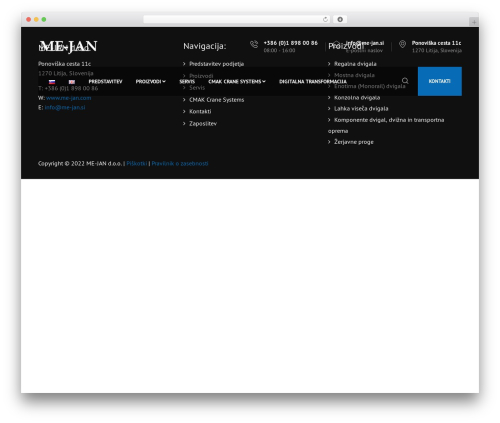Image resolution: width=500 pixels, height=423 pixels.
Task: Open Žerjavne proge product link
Action: [354, 142]
